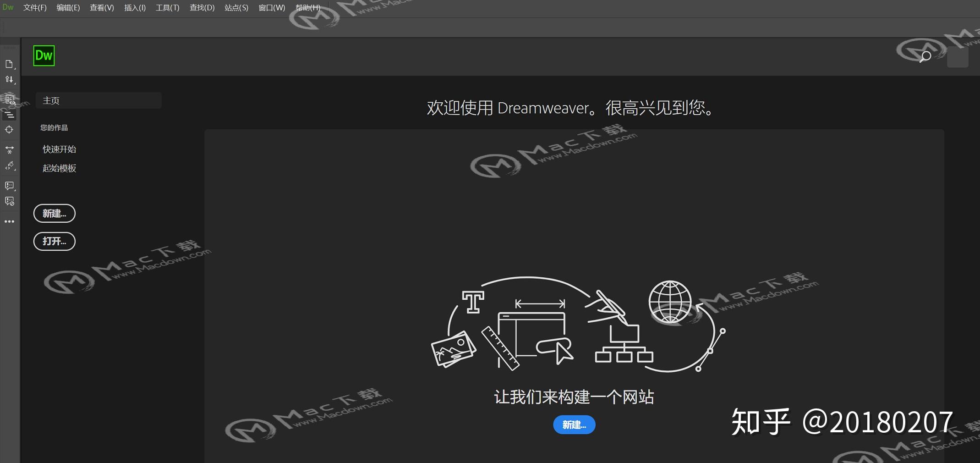Open the 文件(F) menu
The image size is (980, 463).
pyautogui.click(x=35, y=8)
